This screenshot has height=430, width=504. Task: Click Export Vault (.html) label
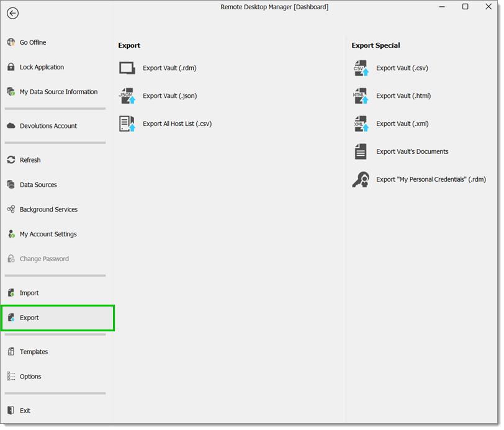pyautogui.click(x=403, y=96)
